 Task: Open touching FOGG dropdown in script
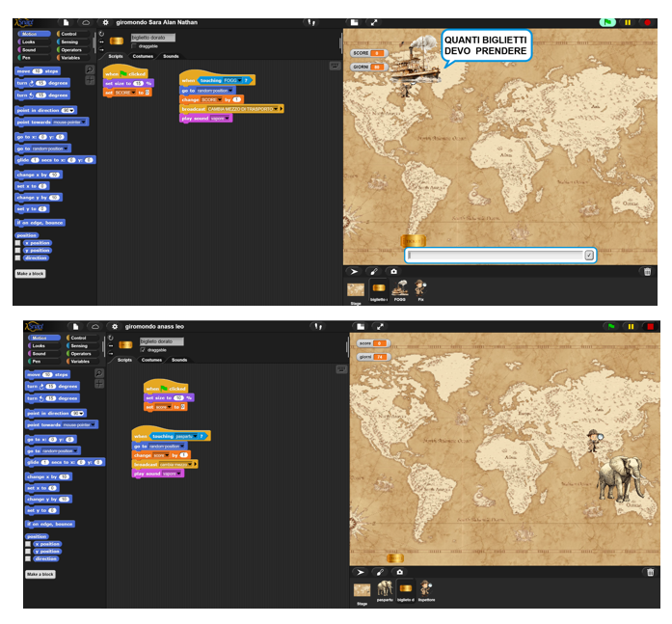coord(239,81)
